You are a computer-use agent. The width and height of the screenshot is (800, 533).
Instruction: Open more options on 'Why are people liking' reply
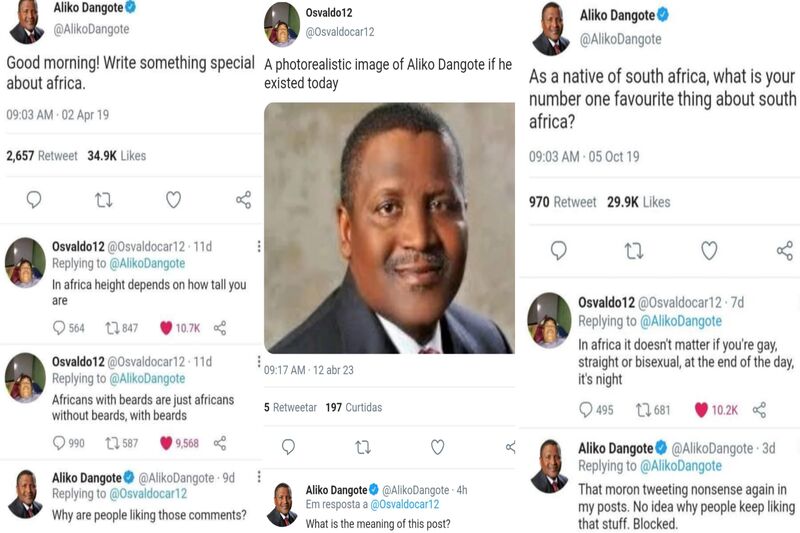(259, 476)
